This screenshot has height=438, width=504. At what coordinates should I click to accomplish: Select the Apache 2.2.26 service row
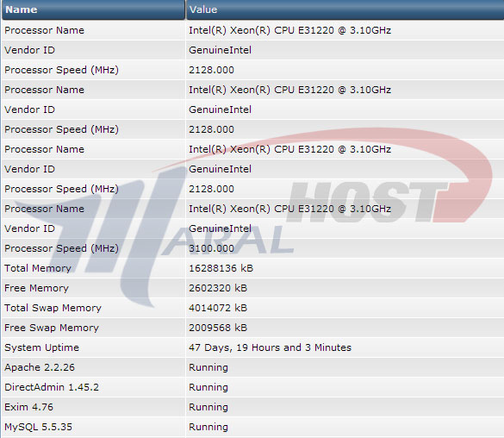coord(252,367)
